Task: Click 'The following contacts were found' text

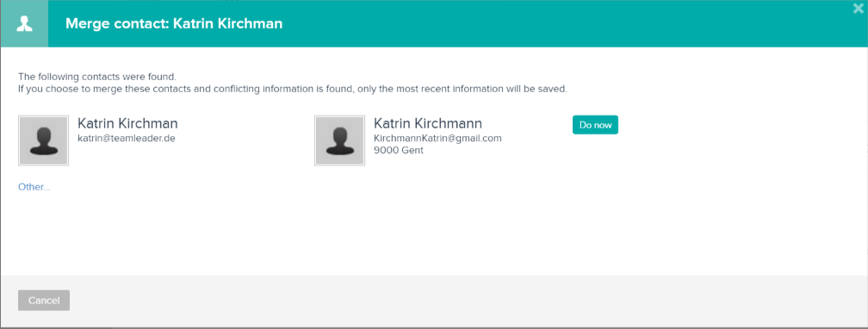Action: click(96, 77)
